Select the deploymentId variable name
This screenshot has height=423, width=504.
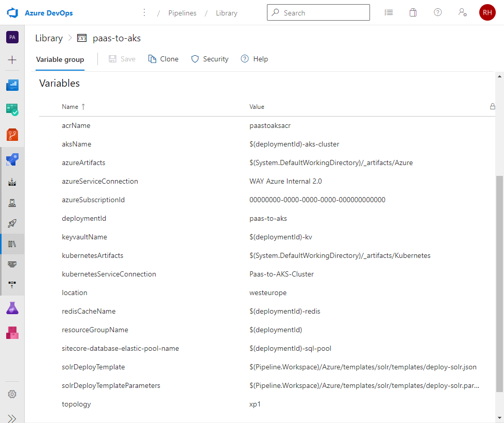click(84, 218)
